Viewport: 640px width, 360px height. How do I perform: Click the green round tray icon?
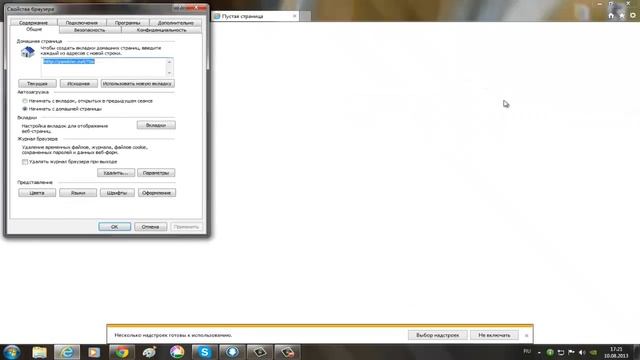(x=550, y=352)
